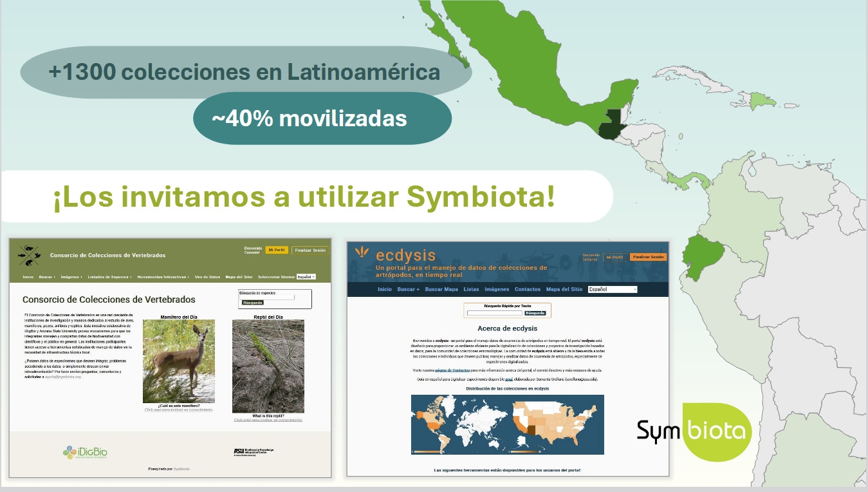Screen dimensions: 868x492
Task: Open the Mamífero del Día deer photo
Action: 178,361
